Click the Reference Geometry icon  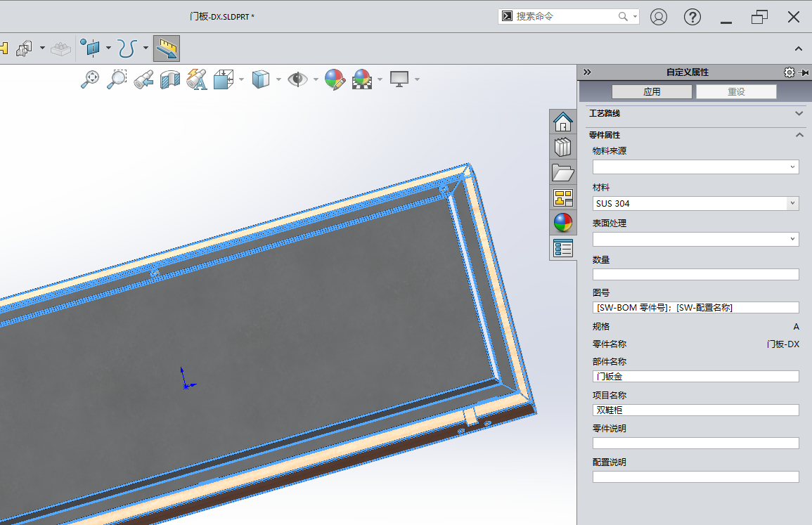click(x=90, y=48)
